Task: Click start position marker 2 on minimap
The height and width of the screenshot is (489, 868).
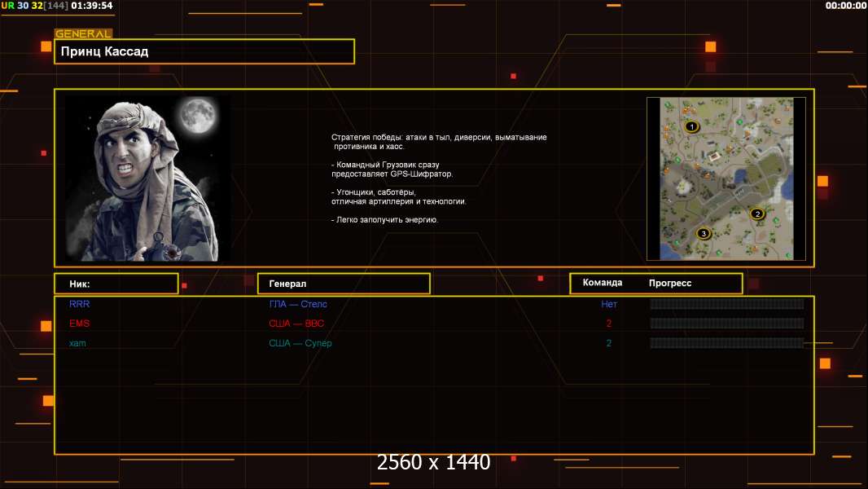Action: click(757, 214)
